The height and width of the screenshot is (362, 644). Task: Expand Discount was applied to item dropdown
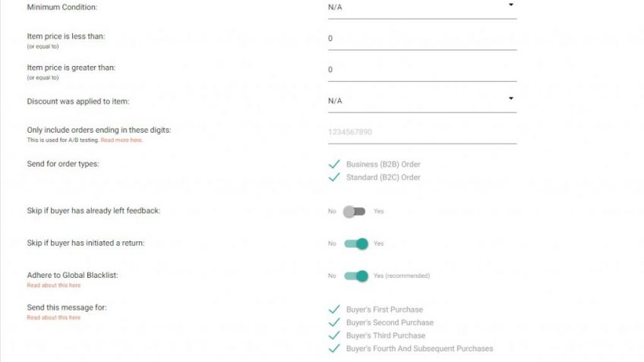[511, 99]
